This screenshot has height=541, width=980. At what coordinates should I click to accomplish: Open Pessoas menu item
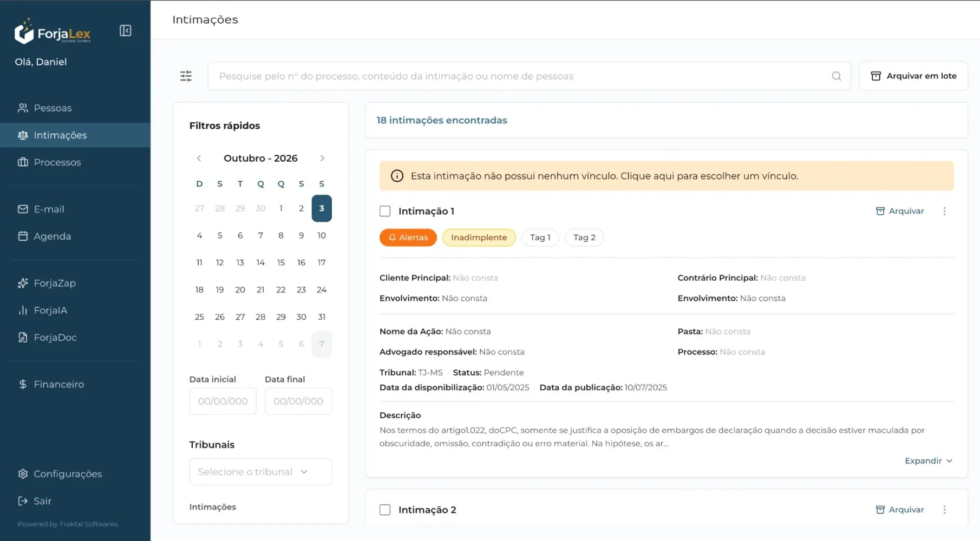pos(75,108)
